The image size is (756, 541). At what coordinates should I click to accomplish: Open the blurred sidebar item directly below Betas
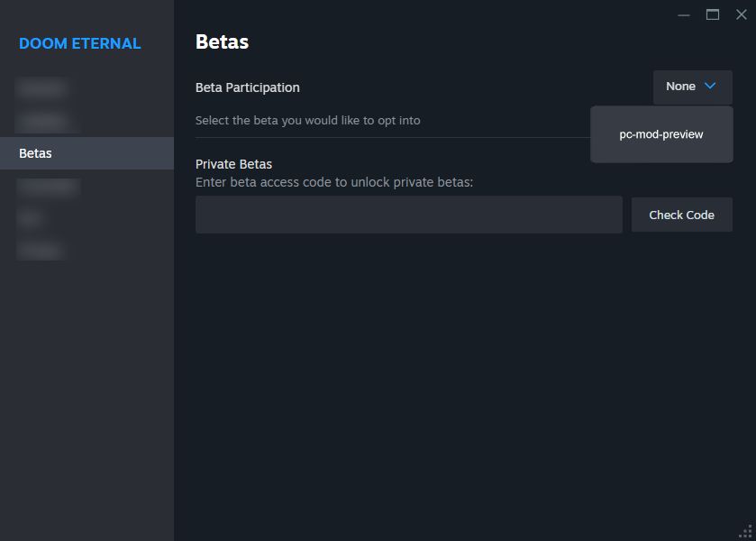[49, 188]
